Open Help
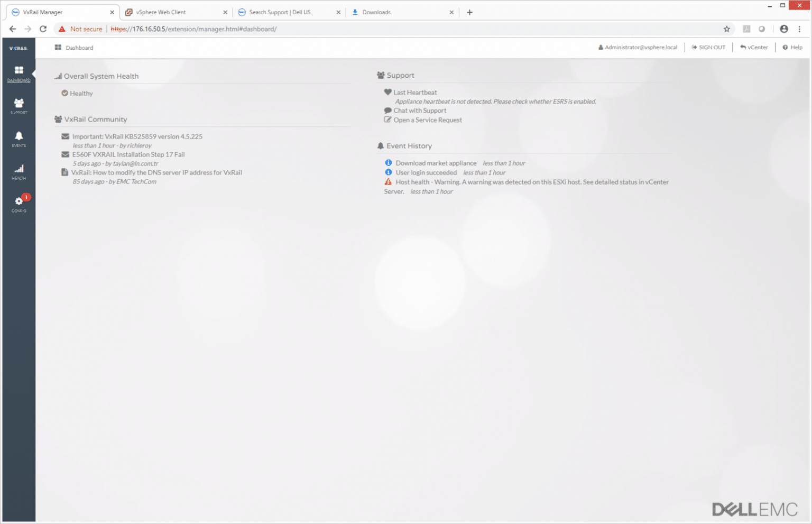The height and width of the screenshot is (524, 812). [x=792, y=48]
